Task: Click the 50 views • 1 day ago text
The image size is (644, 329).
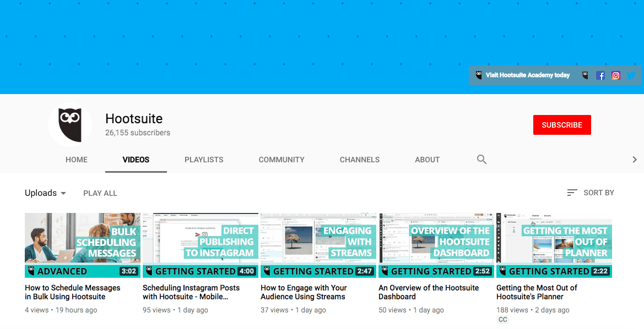Action: click(411, 310)
